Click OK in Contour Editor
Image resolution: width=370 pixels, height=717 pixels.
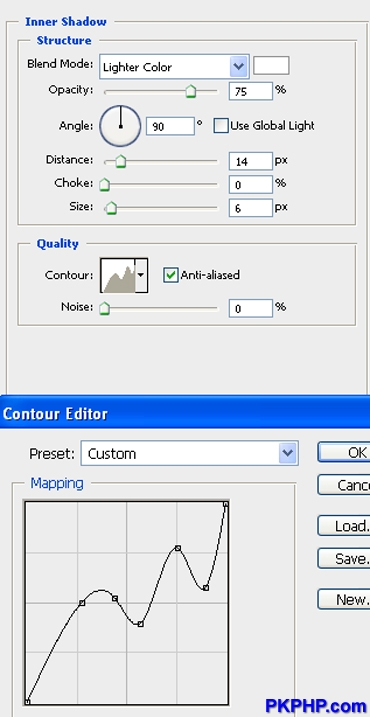pos(344,452)
